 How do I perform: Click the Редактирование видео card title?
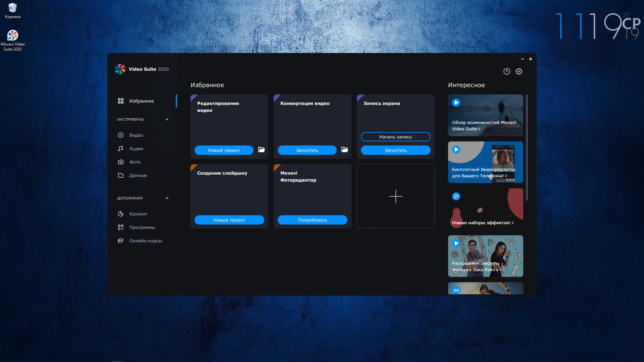point(218,107)
